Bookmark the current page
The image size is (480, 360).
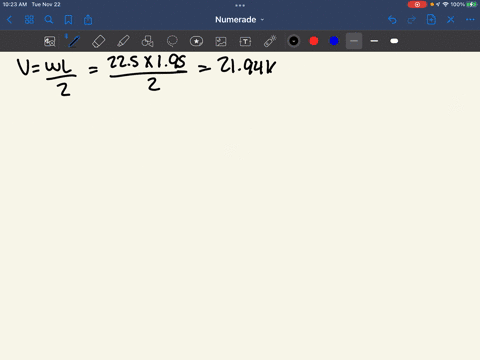(68, 20)
